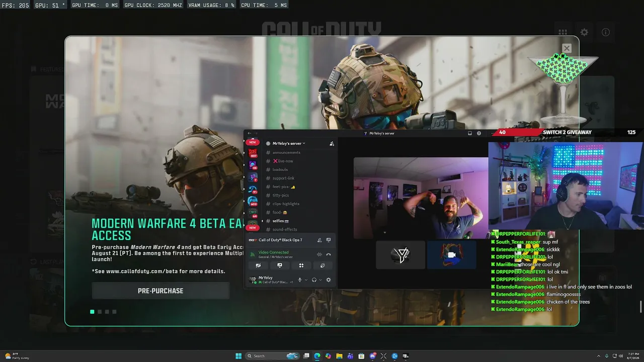Close the Modern Warfare 4 beta popup
This screenshot has height=362, width=644.
pos(567,48)
